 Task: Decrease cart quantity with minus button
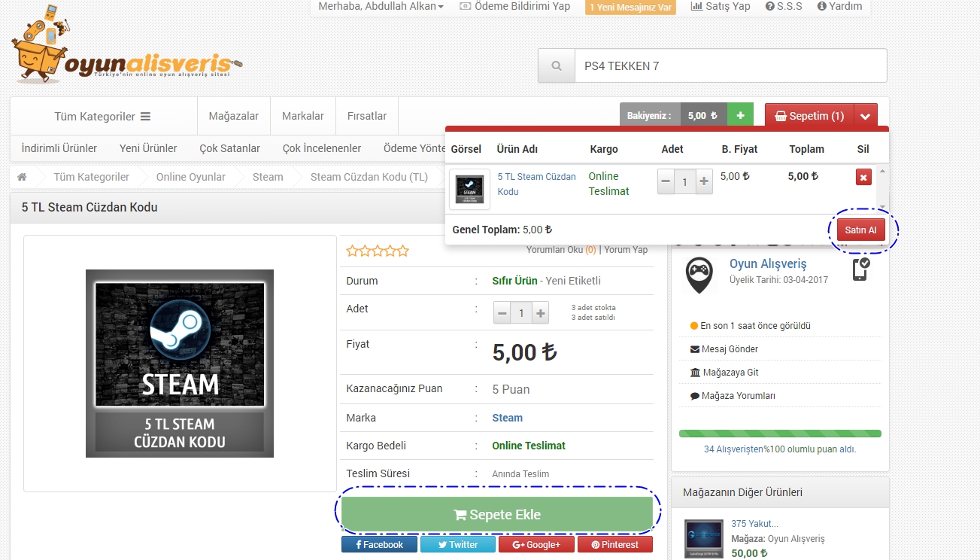point(666,181)
